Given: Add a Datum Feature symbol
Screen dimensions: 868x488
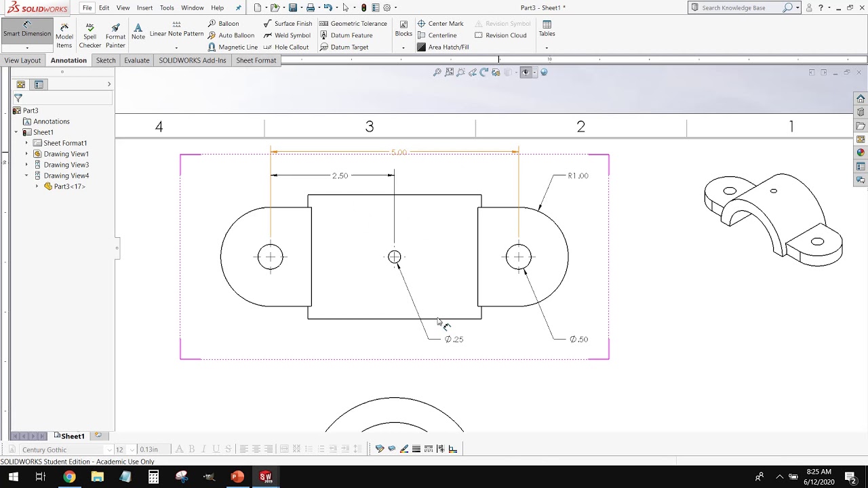Looking at the screenshot, I should 346,35.
